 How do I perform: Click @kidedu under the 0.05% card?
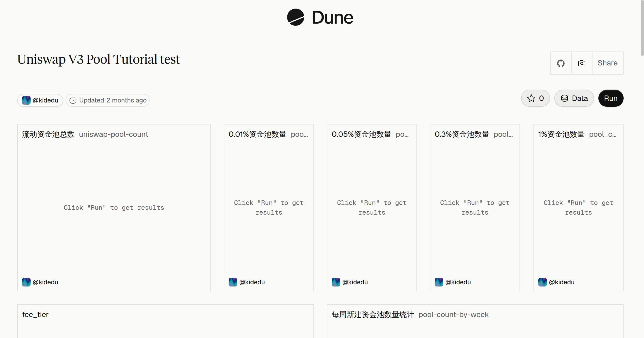coord(355,282)
